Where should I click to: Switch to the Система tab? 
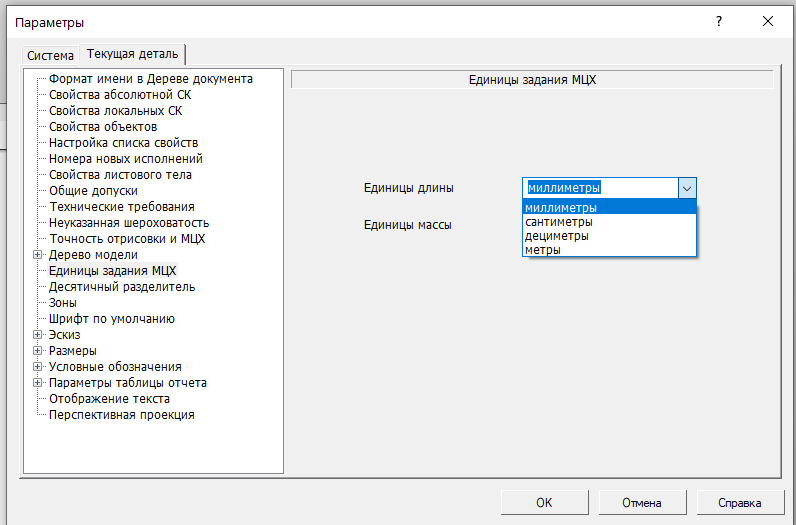(x=51, y=55)
